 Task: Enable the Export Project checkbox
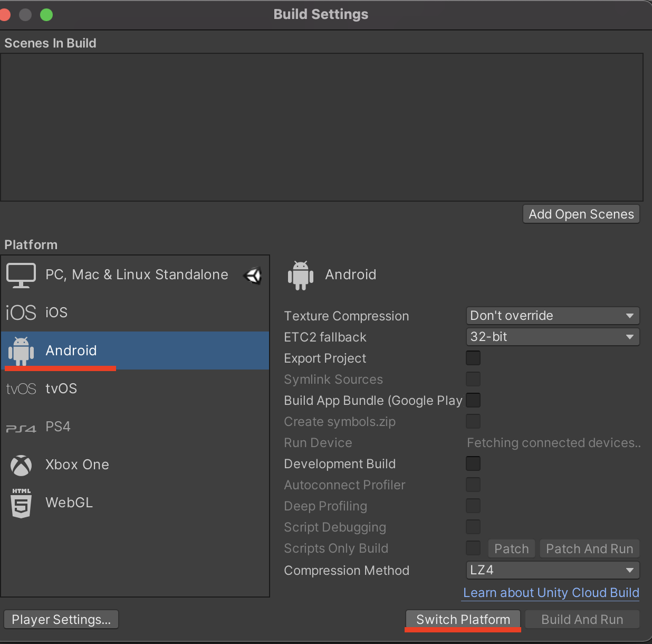click(473, 358)
